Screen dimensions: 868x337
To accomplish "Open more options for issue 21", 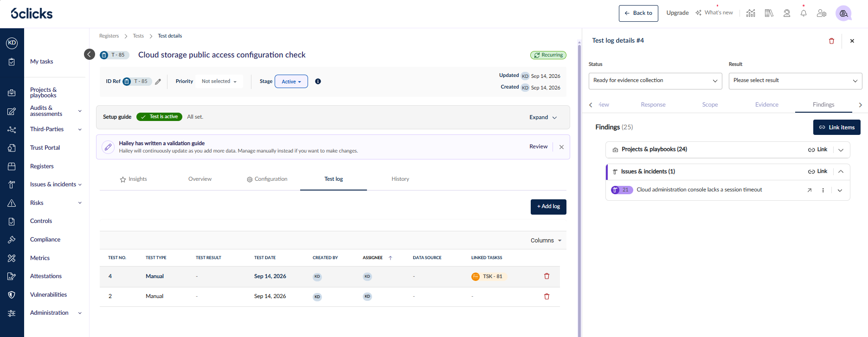I will coord(823,190).
